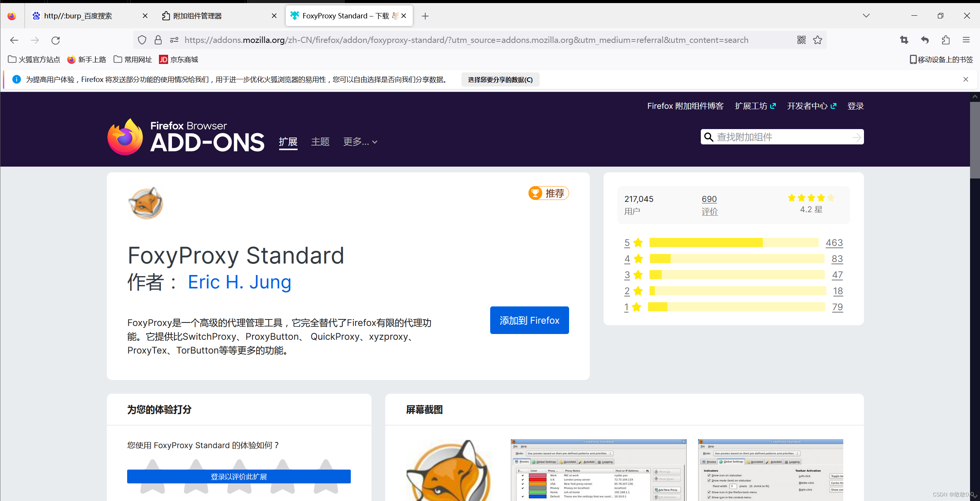
Task: Open the site permissions icon in address bar
Action: tap(174, 40)
